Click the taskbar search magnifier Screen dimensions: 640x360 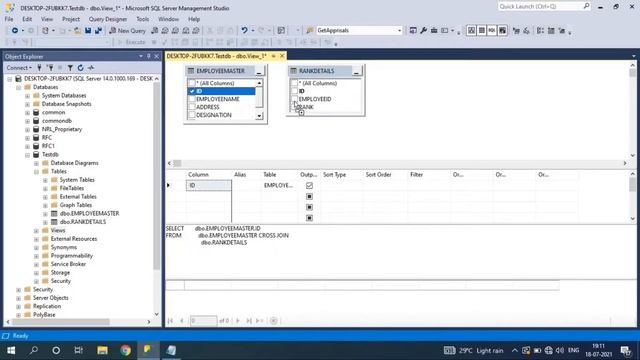(x=34, y=350)
